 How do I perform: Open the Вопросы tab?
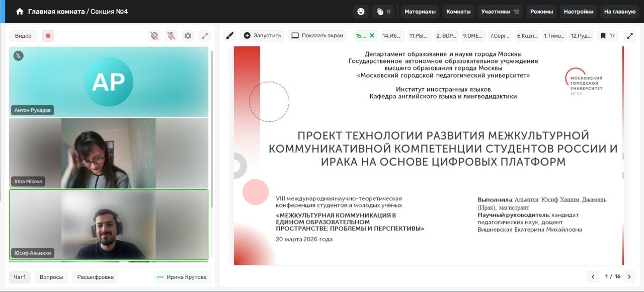tap(51, 277)
